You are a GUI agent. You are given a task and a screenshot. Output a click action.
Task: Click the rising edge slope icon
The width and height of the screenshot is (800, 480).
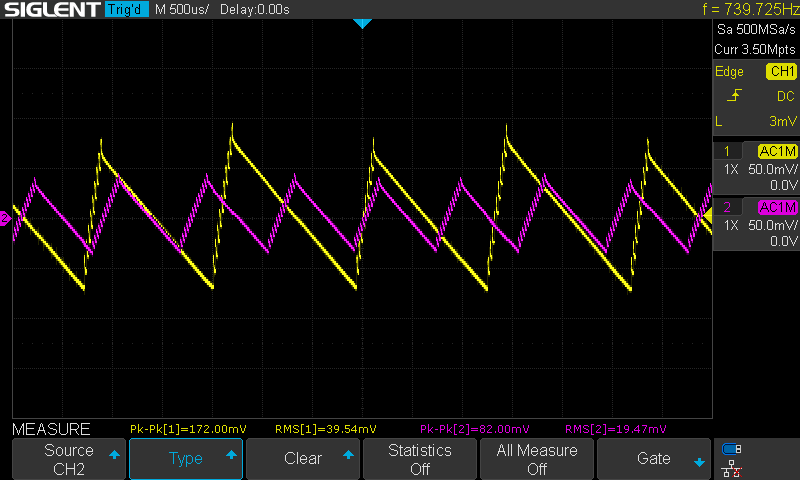[734, 95]
